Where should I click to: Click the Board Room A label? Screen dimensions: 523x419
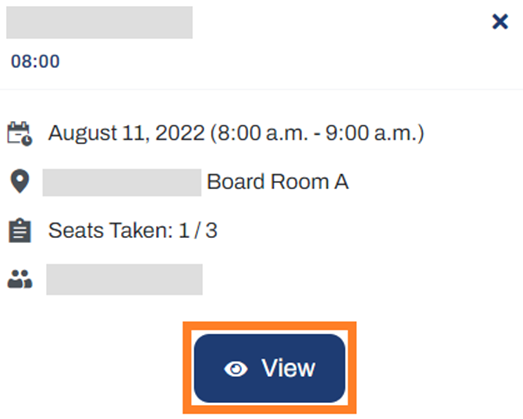[278, 182]
